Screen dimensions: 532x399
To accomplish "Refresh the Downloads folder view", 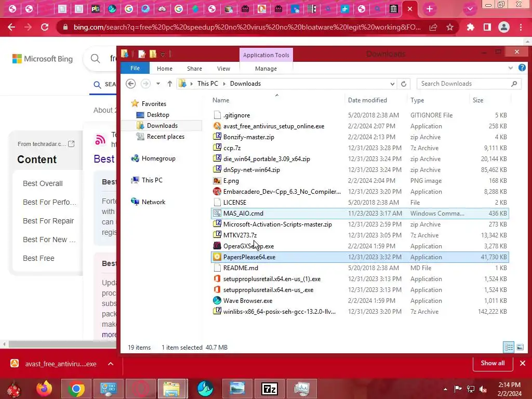I will (403, 84).
